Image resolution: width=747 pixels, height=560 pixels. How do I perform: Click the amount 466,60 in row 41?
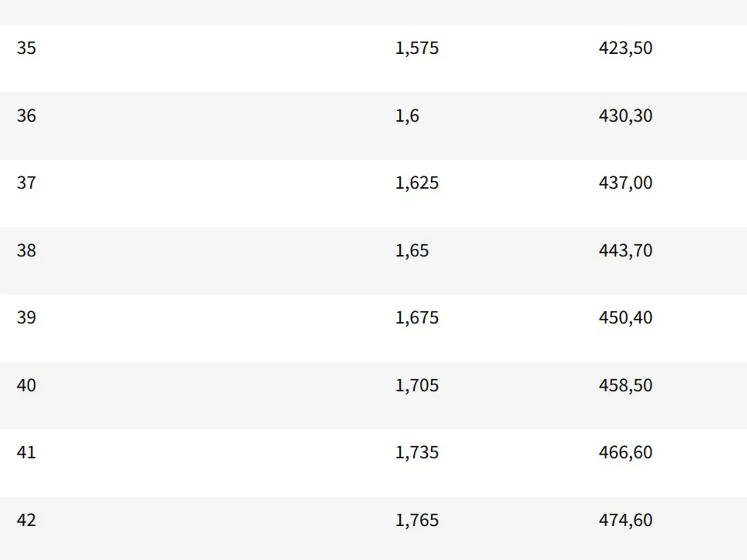tap(625, 452)
